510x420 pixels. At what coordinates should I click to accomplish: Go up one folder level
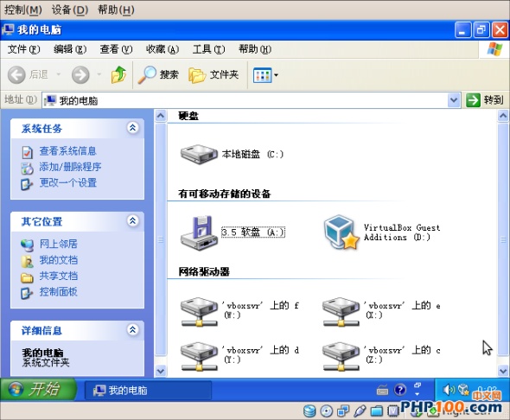(x=118, y=75)
